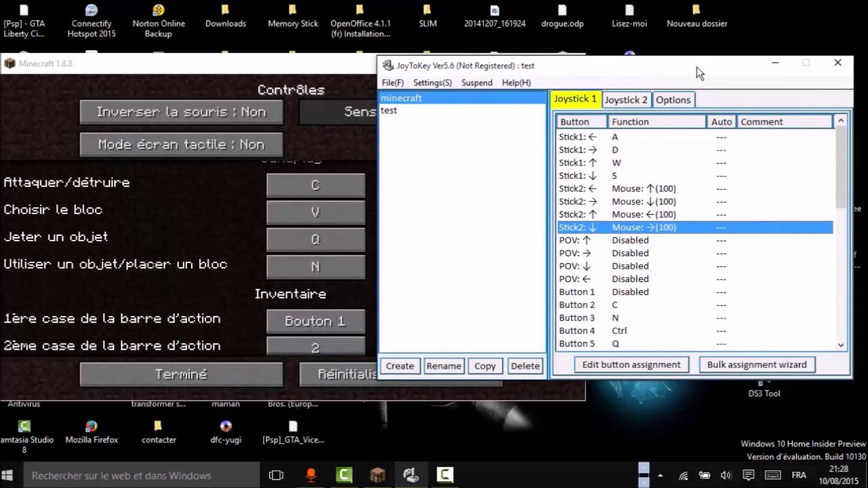
Task: Open Task View in the taskbar
Action: [276, 475]
